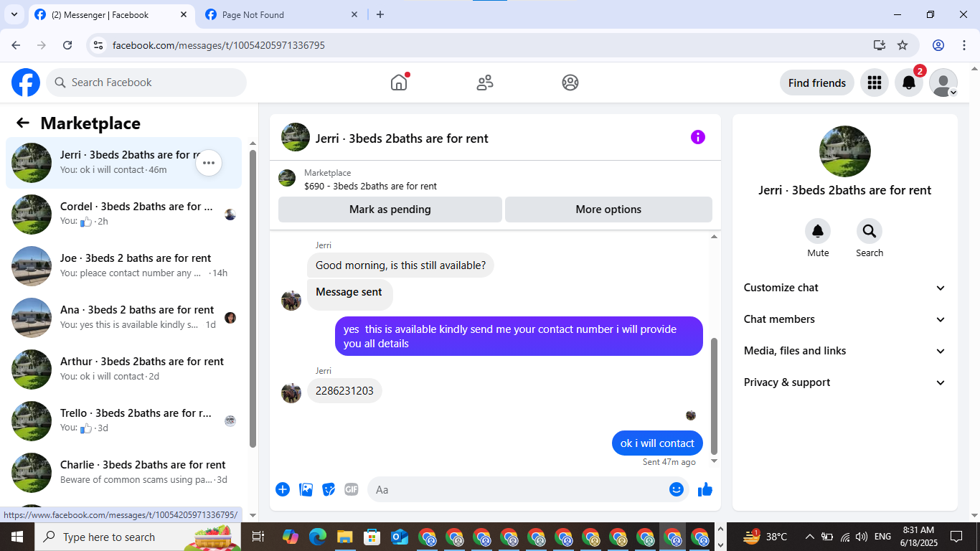Open the Windows notification center

tap(956, 537)
